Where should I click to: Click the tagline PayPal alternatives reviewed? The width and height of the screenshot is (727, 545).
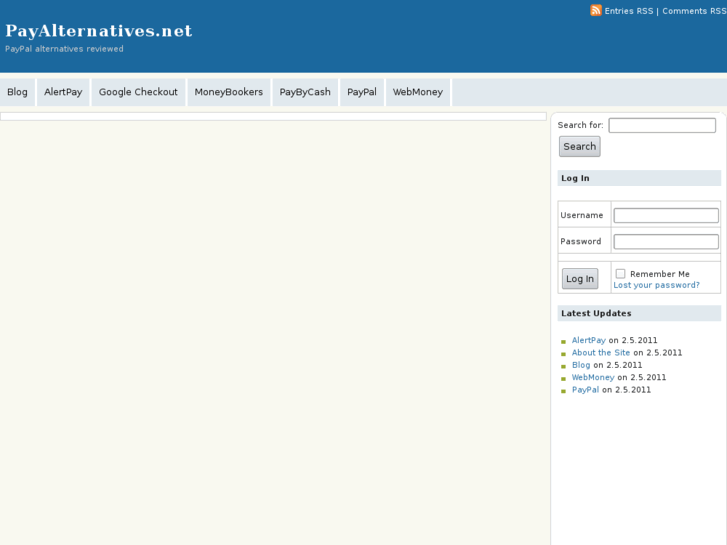64,49
